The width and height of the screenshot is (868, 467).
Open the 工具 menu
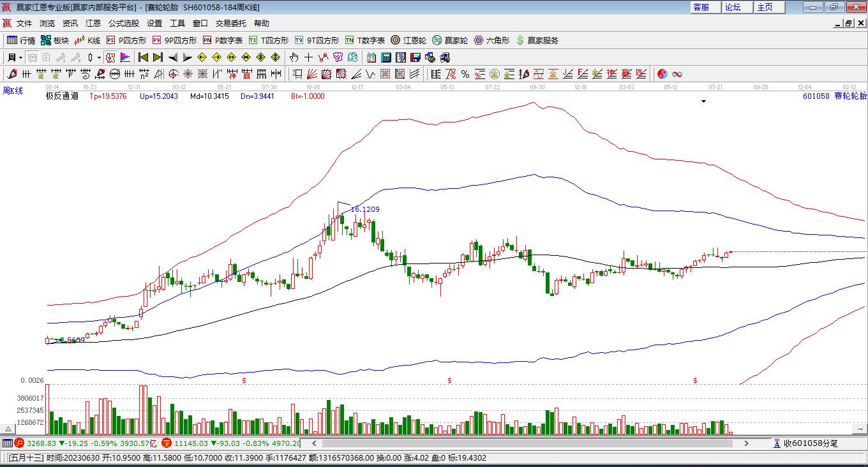tap(177, 24)
